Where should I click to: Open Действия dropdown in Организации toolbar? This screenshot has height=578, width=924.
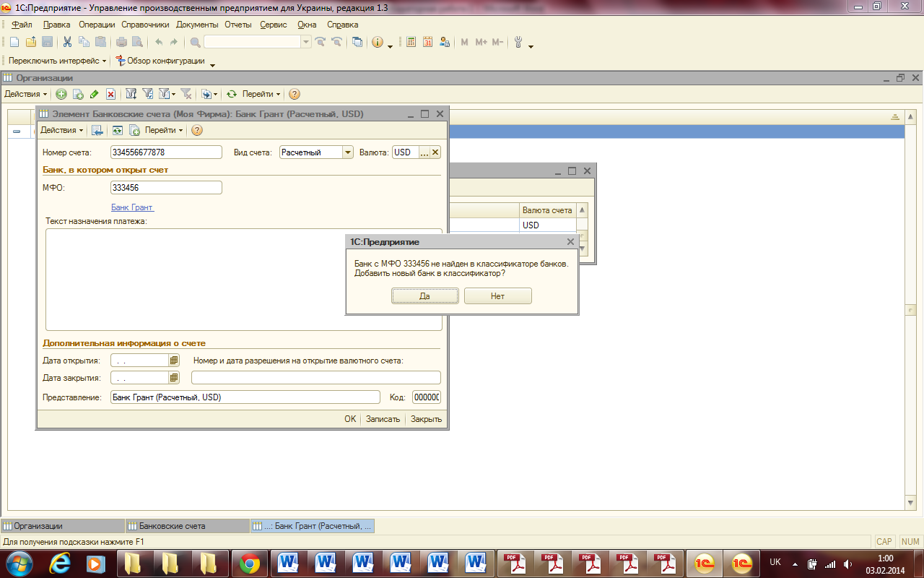(x=26, y=94)
